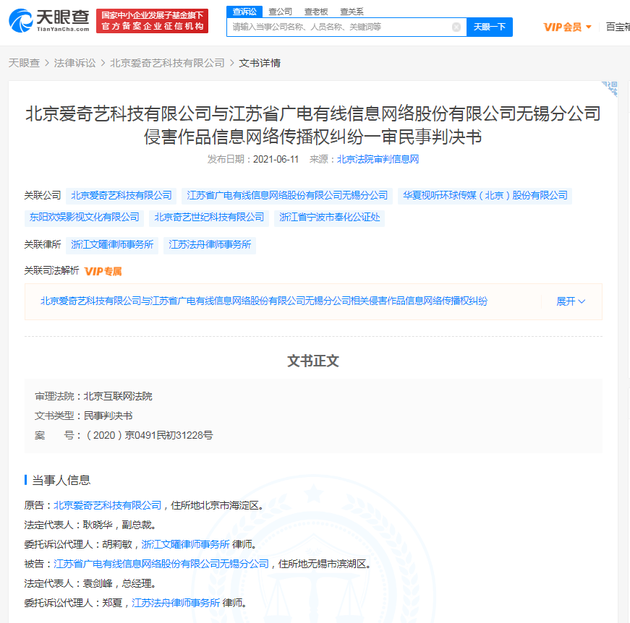Open the VIP会员 dropdown menu

(x=567, y=27)
